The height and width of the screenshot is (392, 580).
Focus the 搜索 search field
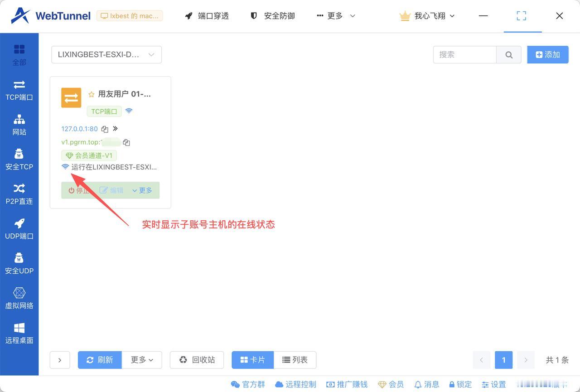tap(465, 54)
